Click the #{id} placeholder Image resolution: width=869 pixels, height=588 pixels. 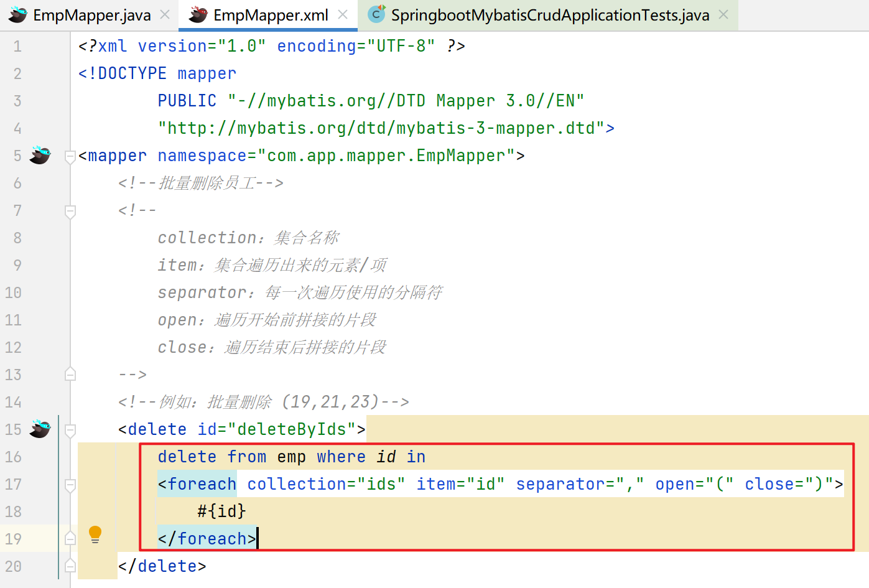[222, 511]
